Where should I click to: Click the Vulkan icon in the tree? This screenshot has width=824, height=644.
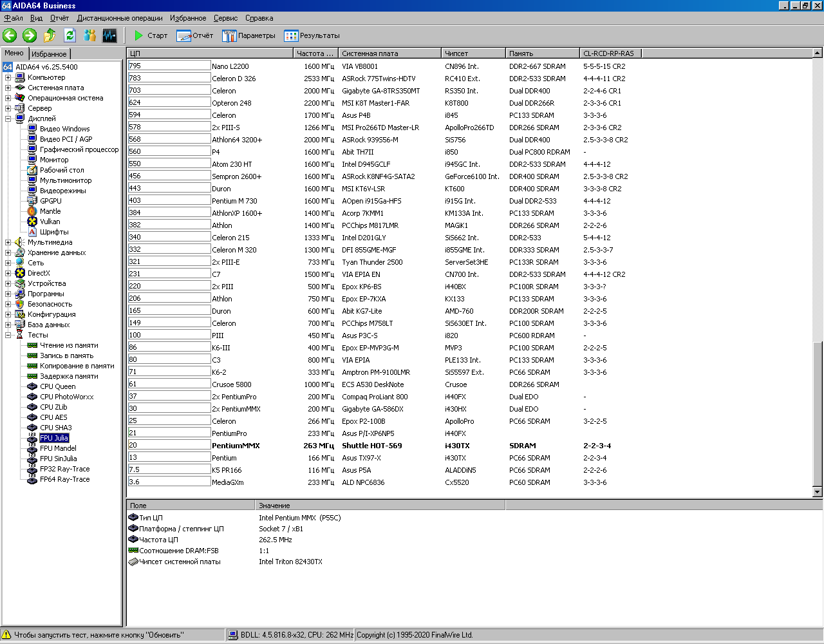click(32, 222)
